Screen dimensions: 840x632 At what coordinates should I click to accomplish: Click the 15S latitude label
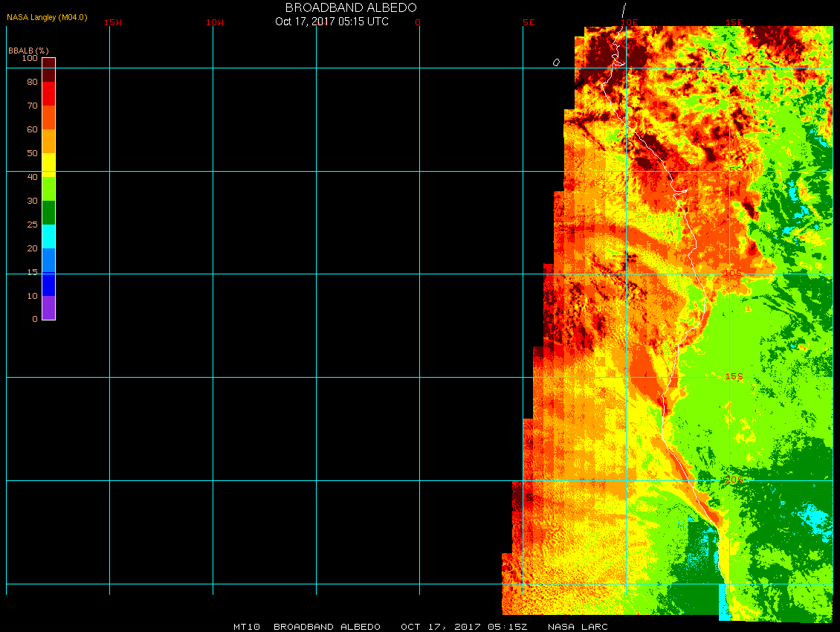click(x=734, y=376)
